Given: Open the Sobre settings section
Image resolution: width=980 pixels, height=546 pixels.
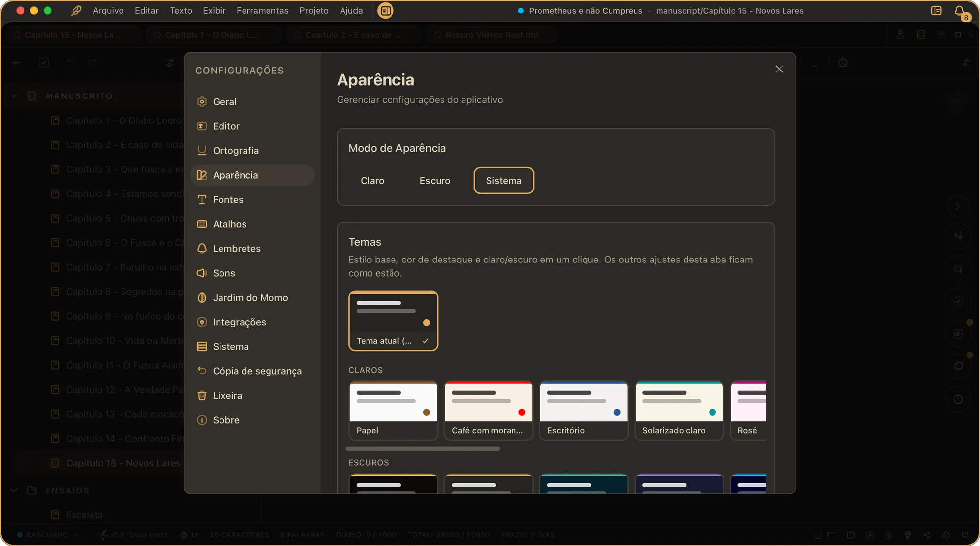Looking at the screenshot, I should point(252,420).
